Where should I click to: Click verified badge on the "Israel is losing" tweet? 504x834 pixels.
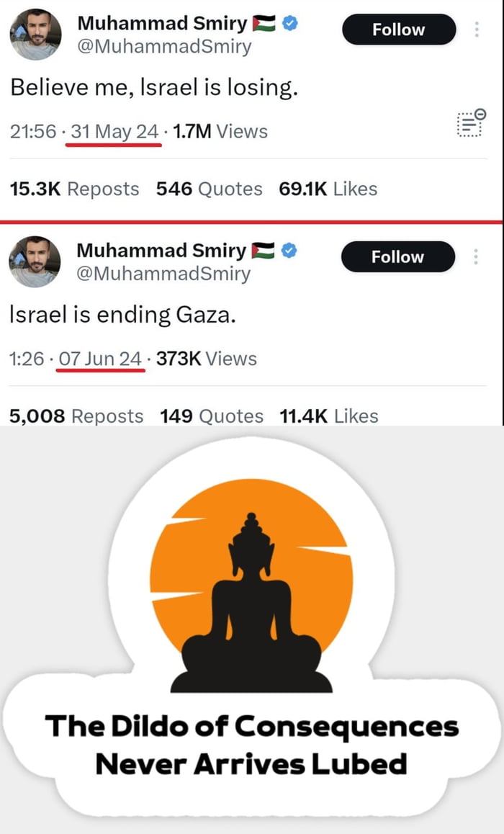(290, 24)
